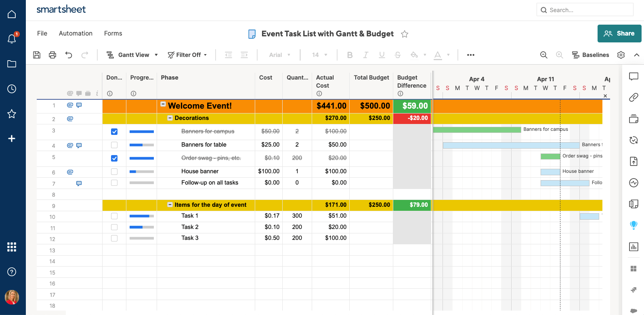644x315 pixels.
Task: Check Done box for House banner
Action: click(x=114, y=172)
